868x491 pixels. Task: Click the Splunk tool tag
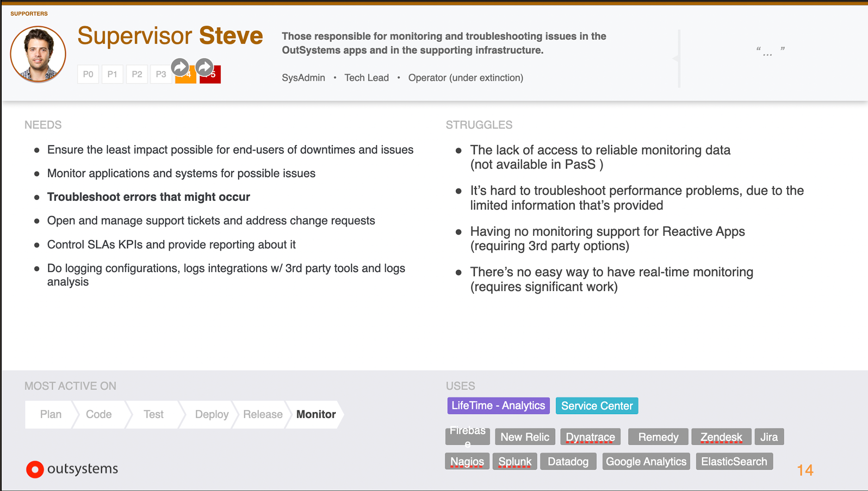pyautogui.click(x=515, y=462)
